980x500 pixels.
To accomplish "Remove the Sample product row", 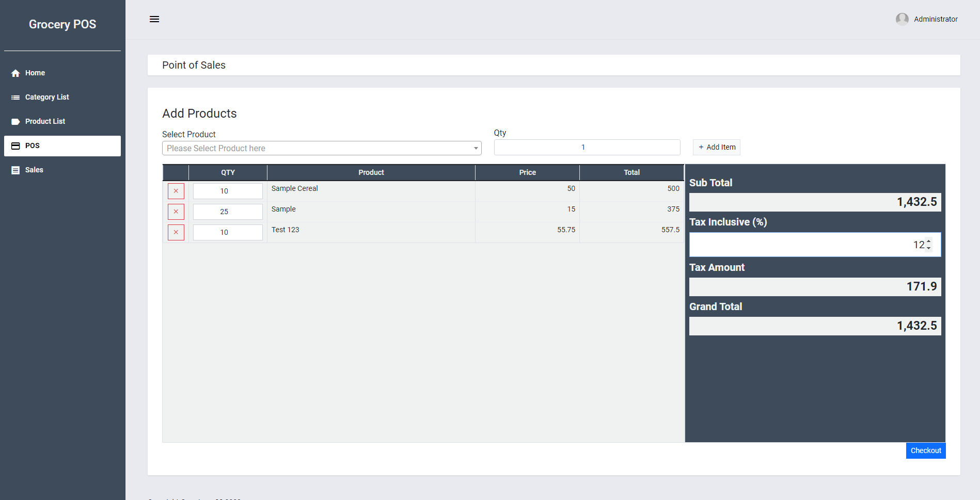I will tap(176, 212).
